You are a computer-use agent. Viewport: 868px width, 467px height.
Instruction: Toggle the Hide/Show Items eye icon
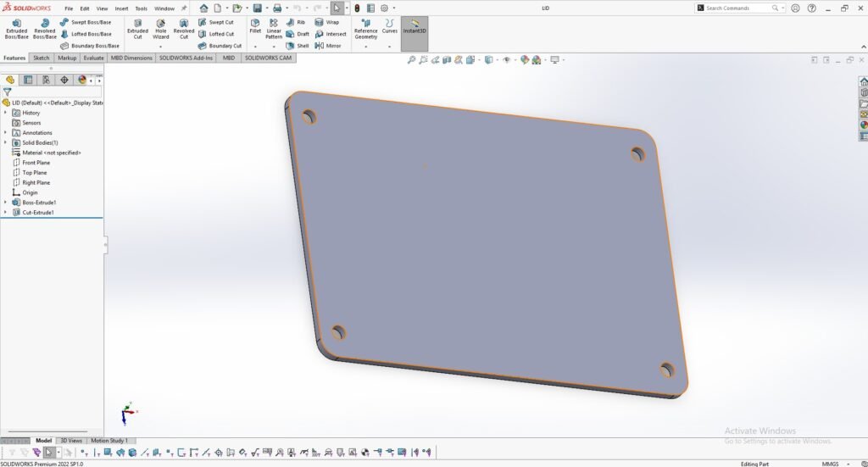pyautogui.click(x=507, y=60)
